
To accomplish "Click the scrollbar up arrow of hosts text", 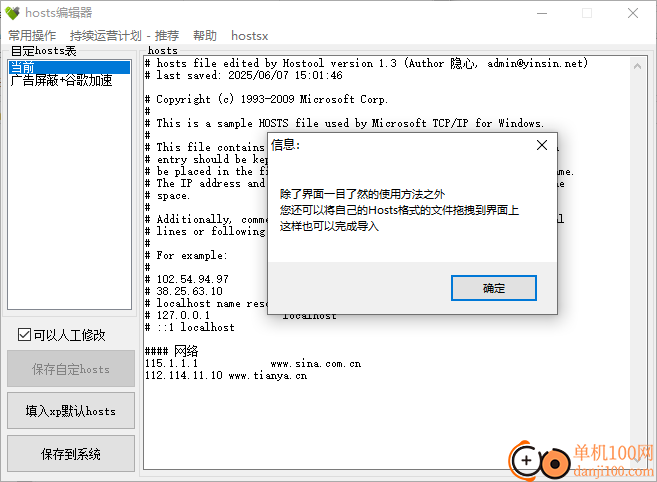I will [x=637, y=66].
